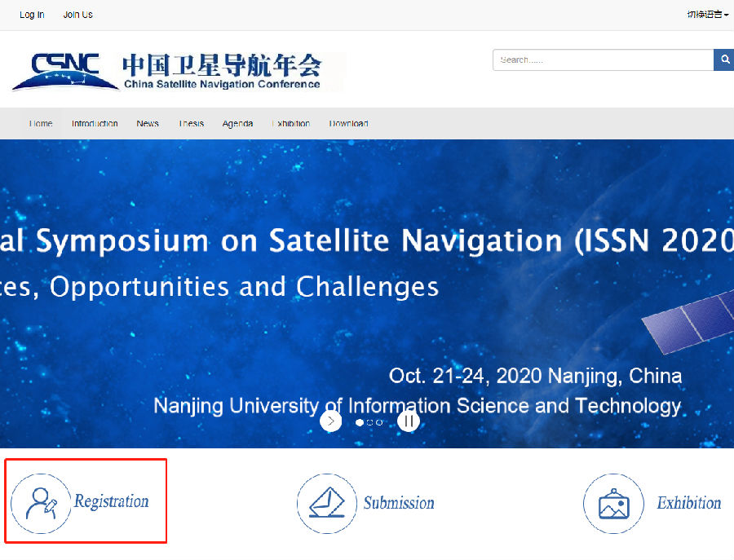Click the Log In link
This screenshot has width=734, height=560.
pyautogui.click(x=32, y=15)
